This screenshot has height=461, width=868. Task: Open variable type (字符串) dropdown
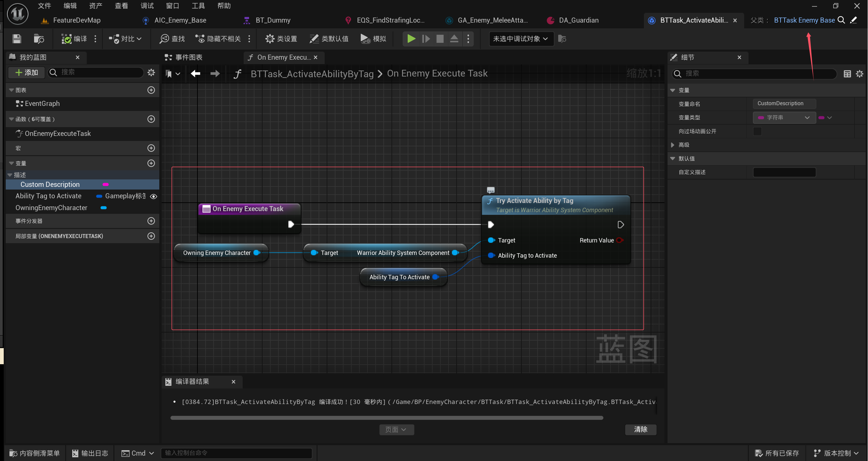tap(784, 118)
